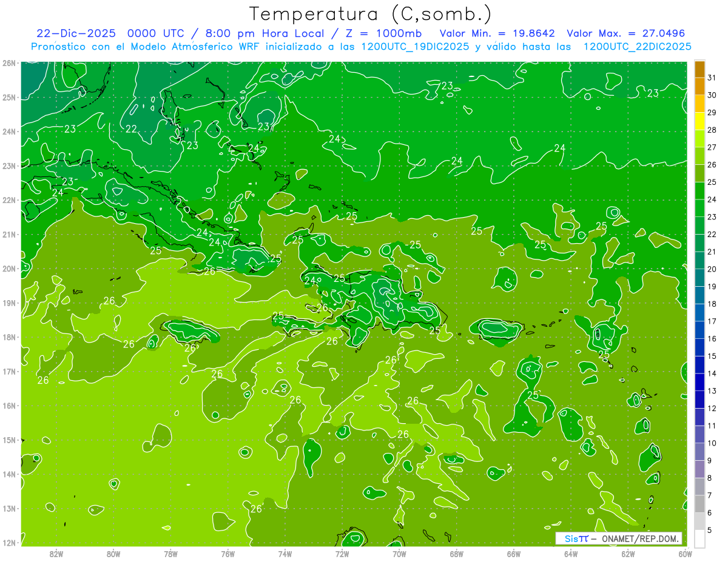Click the colorbar legend value '10'
The height and width of the screenshot is (562, 728).
tap(712, 443)
